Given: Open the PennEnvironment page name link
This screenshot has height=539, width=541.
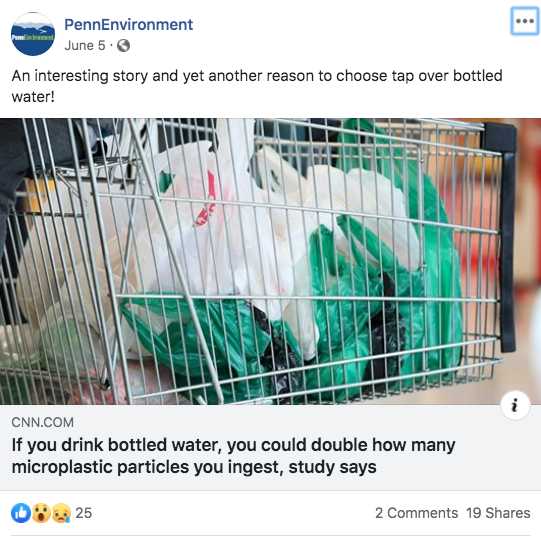Looking at the screenshot, I should point(128,24).
